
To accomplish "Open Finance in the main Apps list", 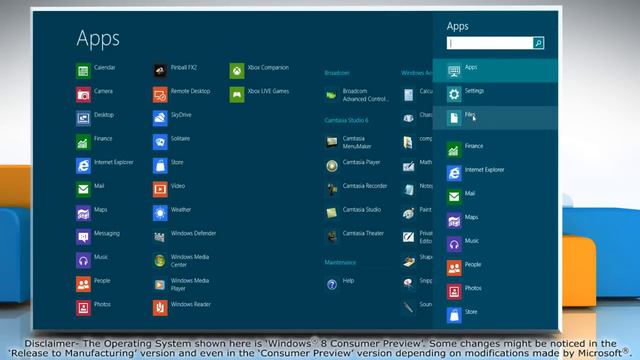I will (83, 142).
